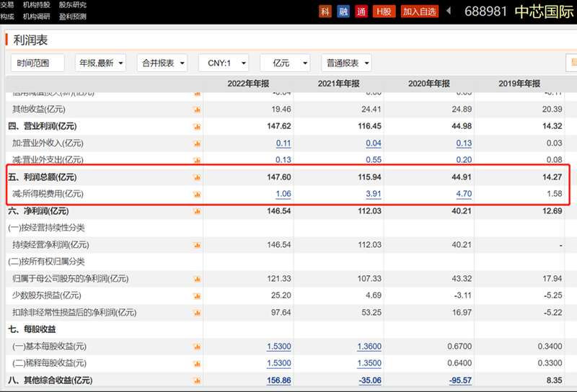Click the left arrow beside stock code 688981
577x392 pixels.
coord(449,11)
